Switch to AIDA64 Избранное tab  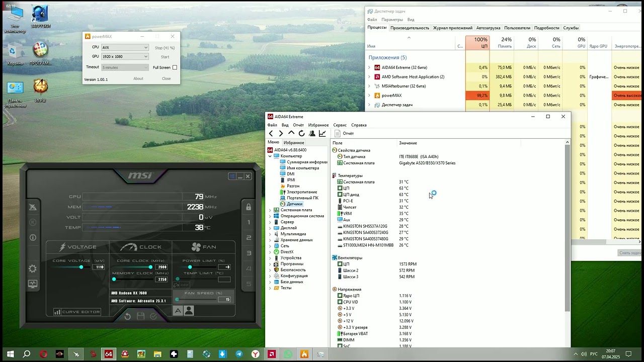point(294,143)
